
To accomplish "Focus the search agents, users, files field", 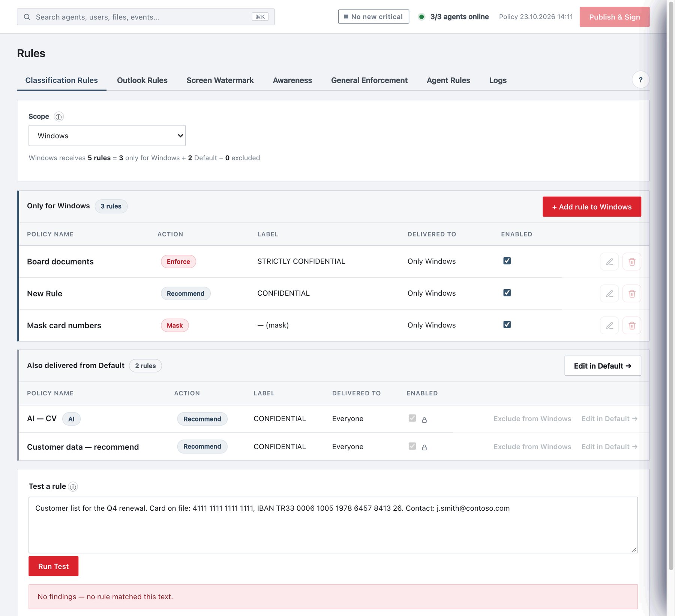I will tap(145, 17).
